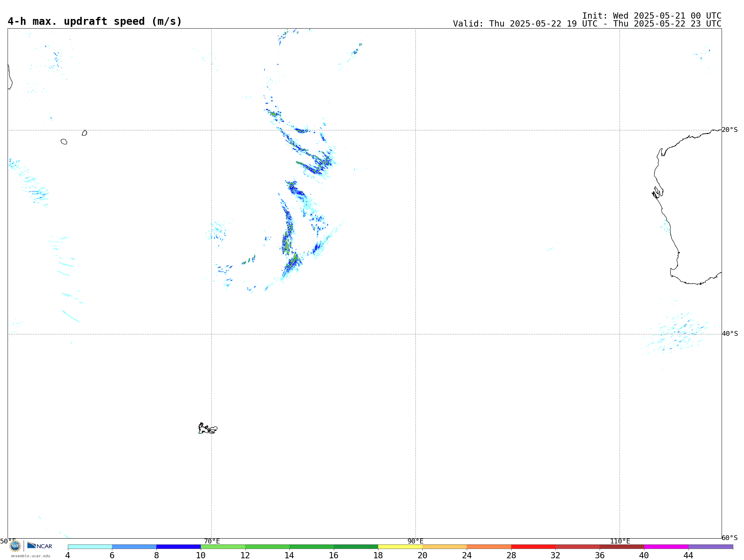Click the 'Init: Wed 2025-05-21 00 UTC' text
This screenshot has height=560, width=744.
click(x=652, y=16)
